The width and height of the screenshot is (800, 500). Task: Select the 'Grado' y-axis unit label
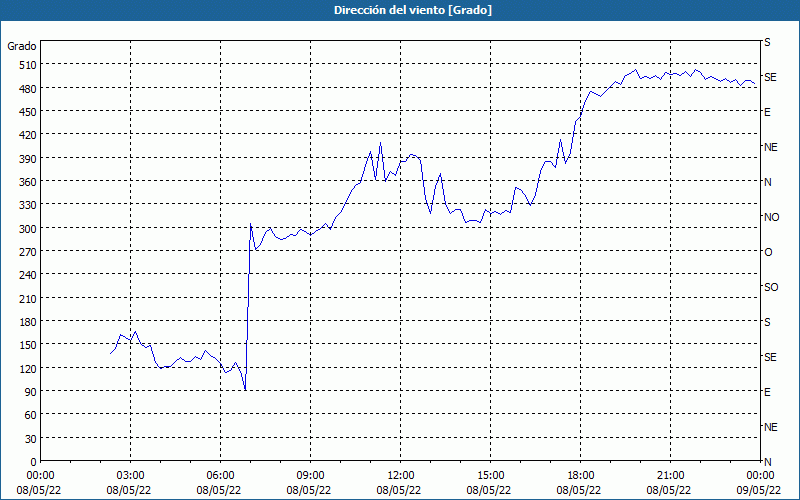[22, 46]
